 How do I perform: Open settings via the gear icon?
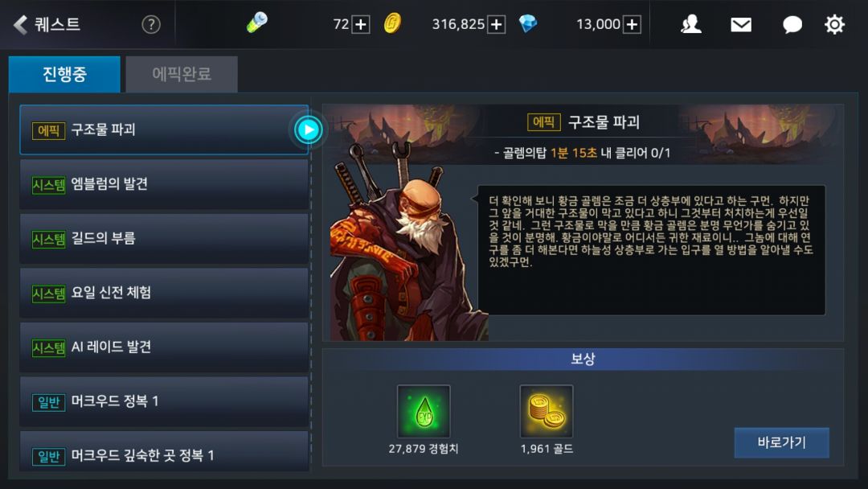[x=834, y=24]
